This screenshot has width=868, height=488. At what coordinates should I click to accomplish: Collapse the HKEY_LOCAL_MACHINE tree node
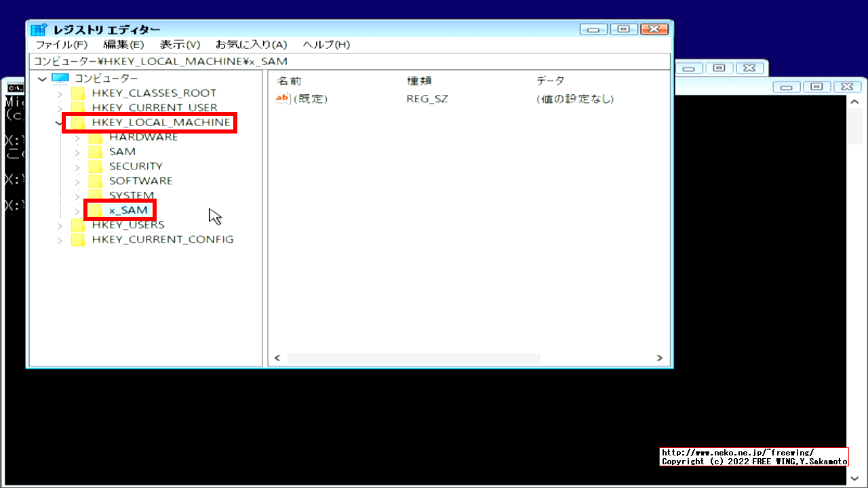point(60,123)
